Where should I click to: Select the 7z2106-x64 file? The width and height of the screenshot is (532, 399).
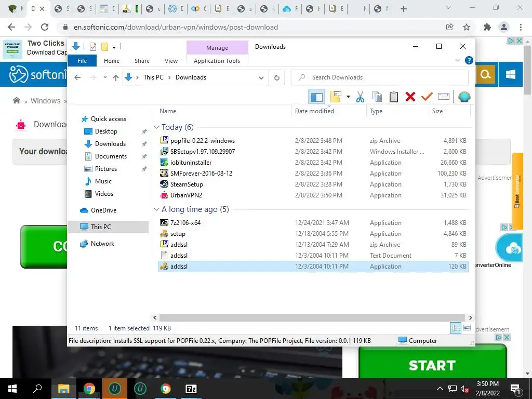click(313, 222)
